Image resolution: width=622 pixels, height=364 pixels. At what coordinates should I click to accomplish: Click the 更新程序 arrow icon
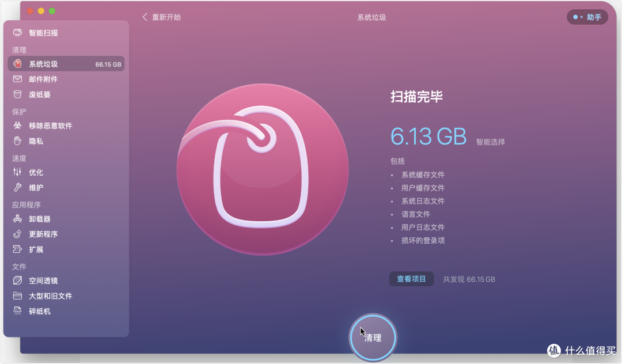click(17, 234)
